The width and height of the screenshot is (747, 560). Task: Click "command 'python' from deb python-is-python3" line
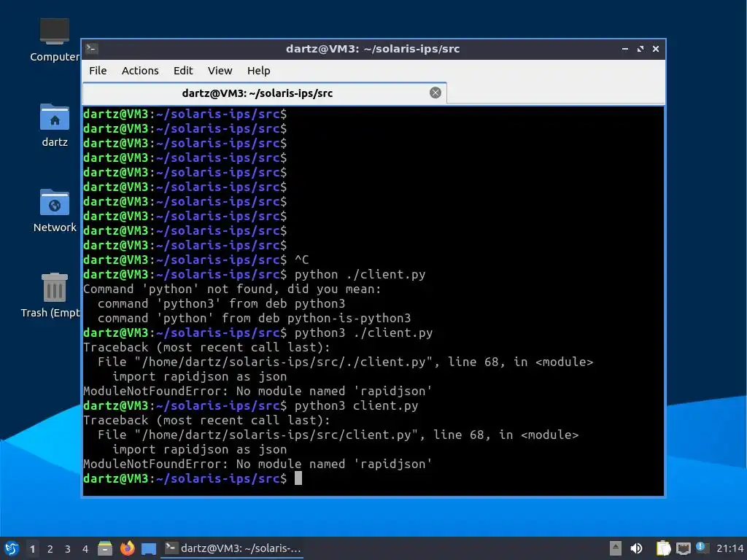[x=254, y=318]
